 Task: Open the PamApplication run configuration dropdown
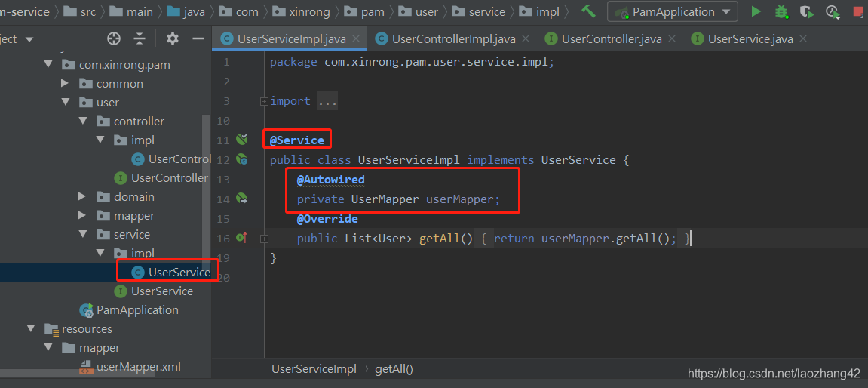pos(673,11)
